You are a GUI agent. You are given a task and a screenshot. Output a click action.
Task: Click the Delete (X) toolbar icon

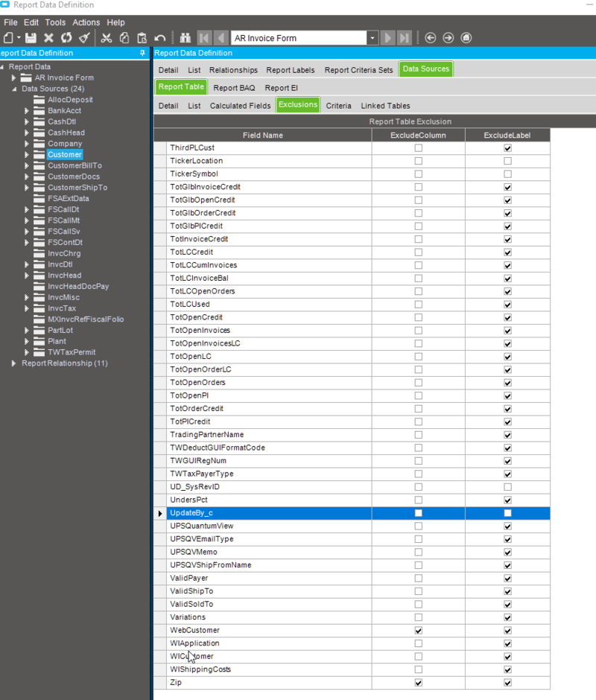coord(48,37)
